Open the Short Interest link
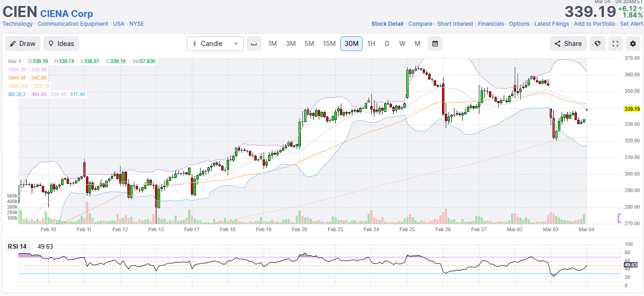 [x=454, y=24]
